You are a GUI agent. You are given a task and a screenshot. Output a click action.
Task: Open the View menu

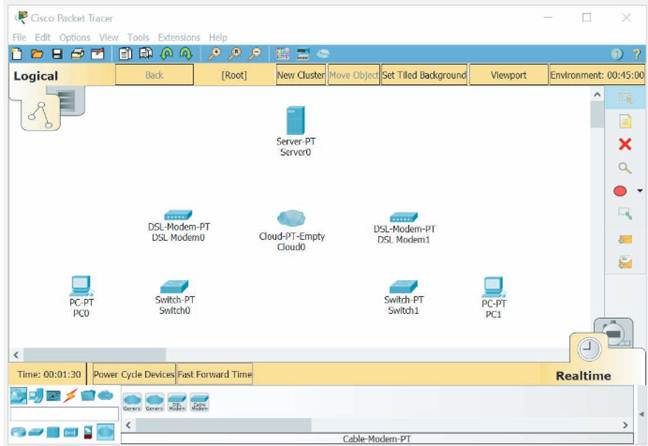[109, 37]
